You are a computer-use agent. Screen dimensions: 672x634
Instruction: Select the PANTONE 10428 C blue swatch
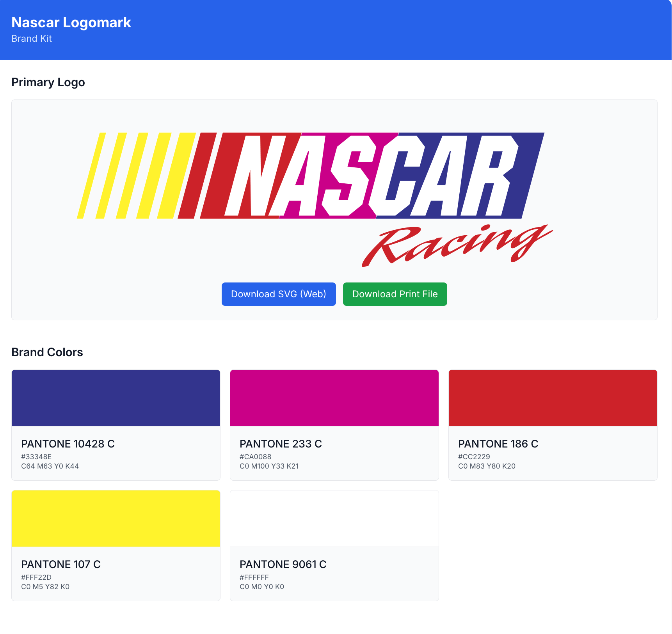pos(116,398)
